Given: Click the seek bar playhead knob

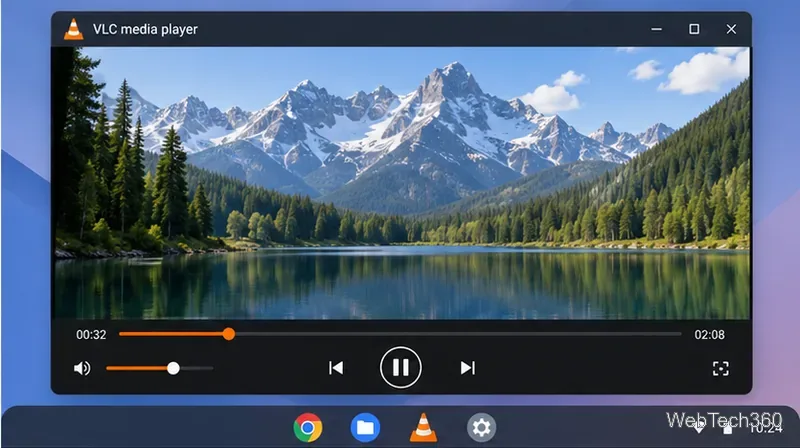Looking at the screenshot, I should coord(229,334).
